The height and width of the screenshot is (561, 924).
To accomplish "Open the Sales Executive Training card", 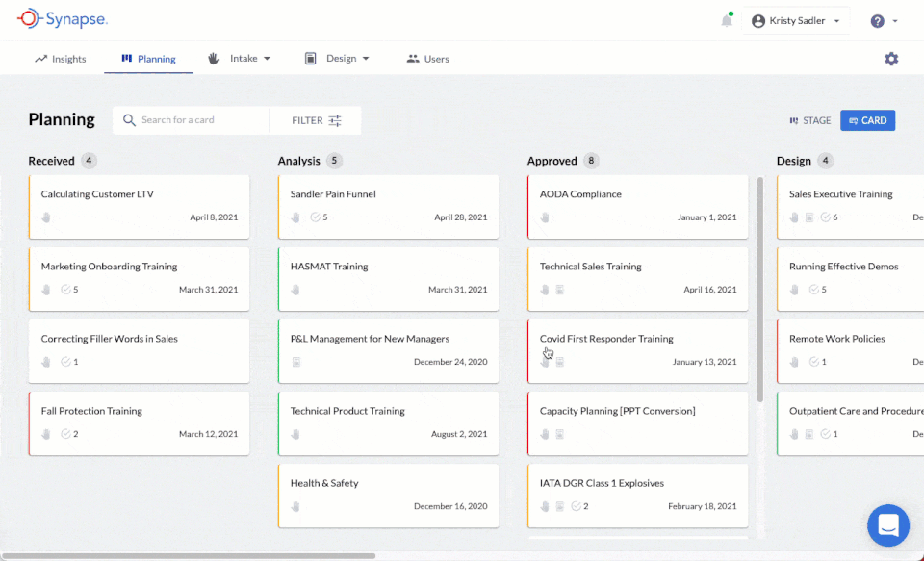I will point(850,207).
